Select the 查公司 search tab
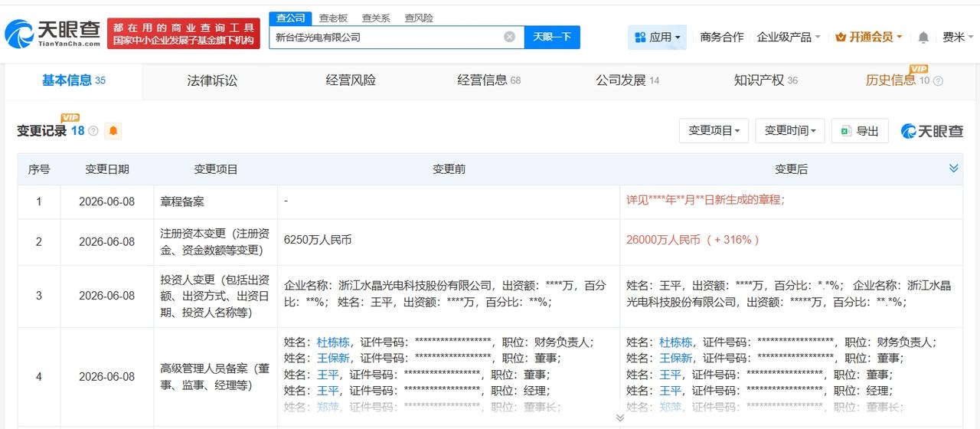 (289, 18)
